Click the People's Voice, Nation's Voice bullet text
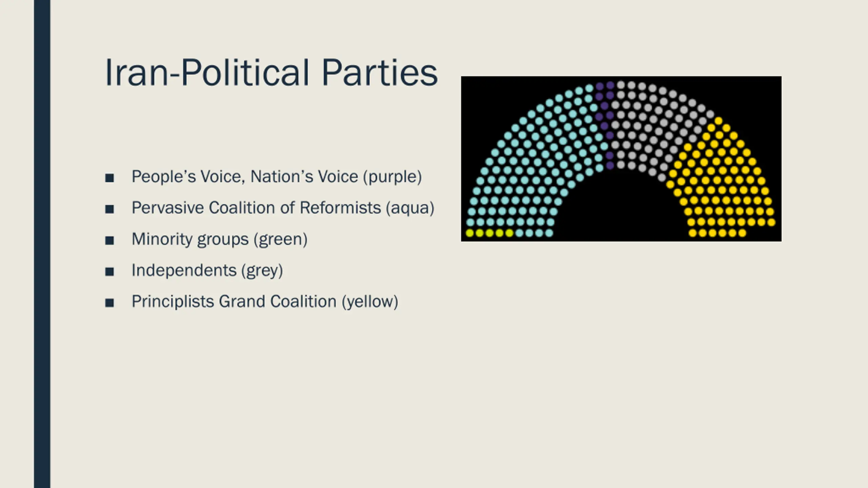Screen dimensions: 868x488 click(x=276, y=177)
